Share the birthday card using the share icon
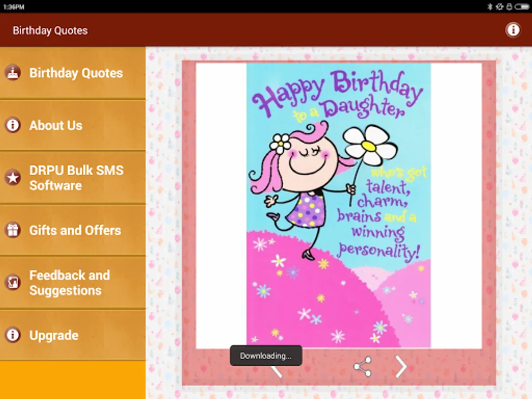 click(x=362, y=367)
